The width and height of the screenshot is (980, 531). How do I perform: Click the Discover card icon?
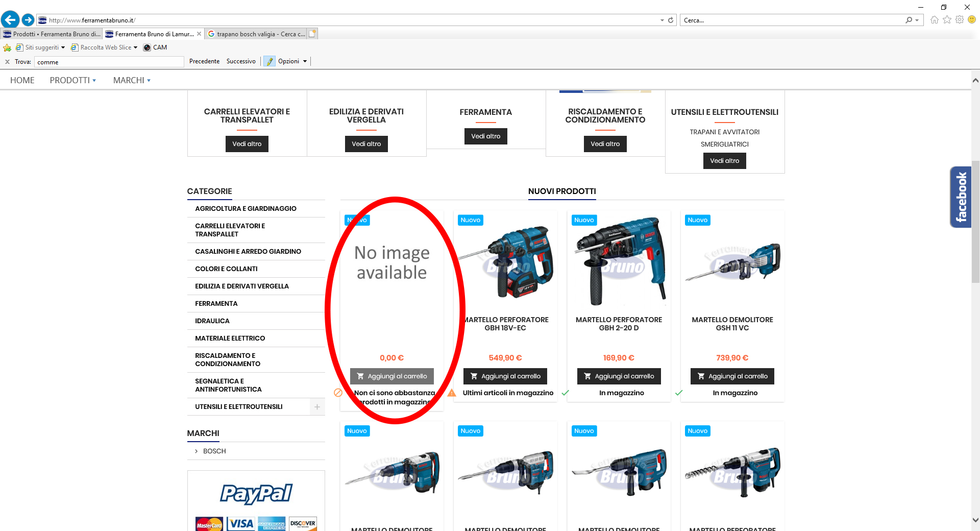pos(303,524)
